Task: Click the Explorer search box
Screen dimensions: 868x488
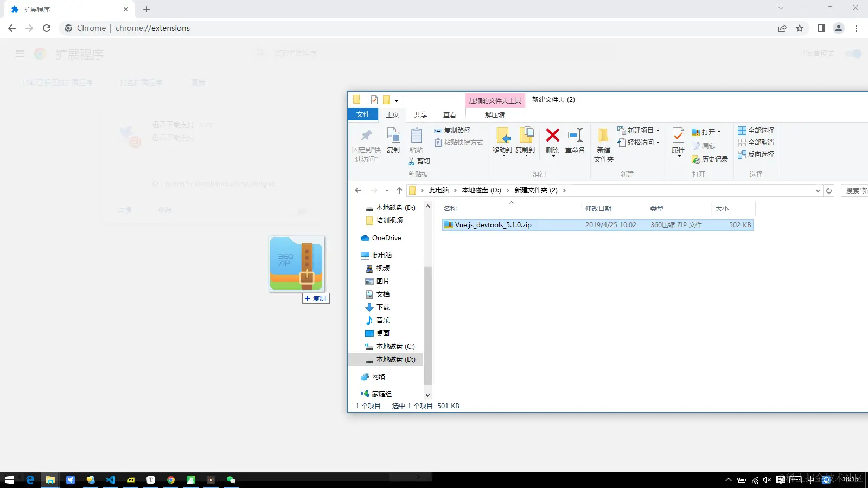Action: [855, 190]
